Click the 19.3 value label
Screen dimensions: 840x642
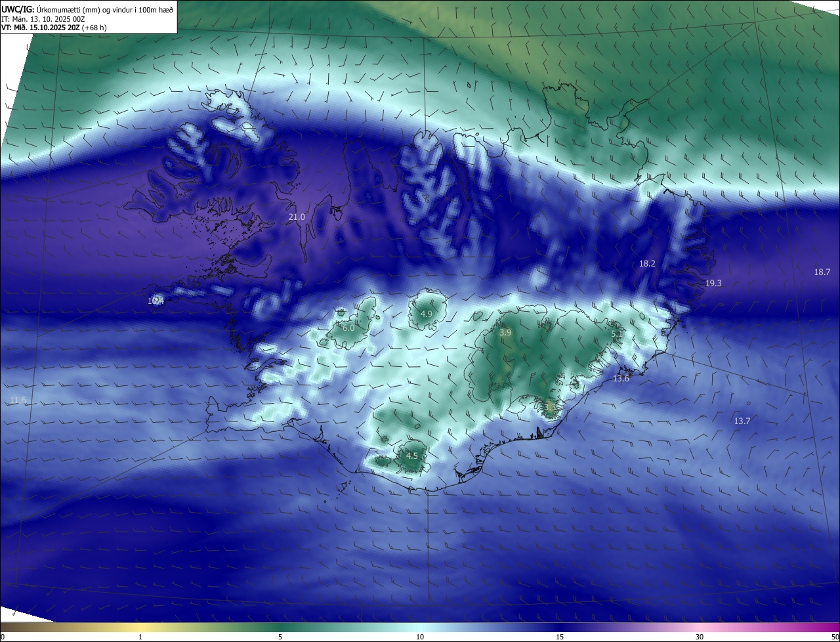click(713, 283)
